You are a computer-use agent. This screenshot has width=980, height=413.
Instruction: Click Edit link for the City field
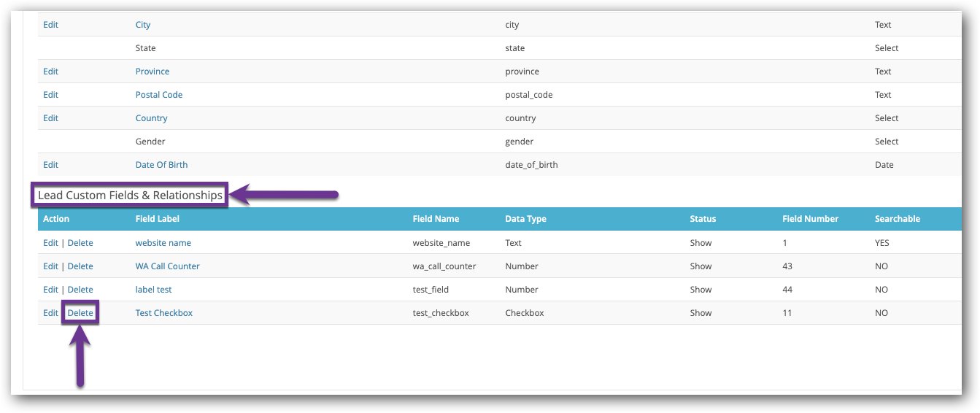tap(50, 25)
